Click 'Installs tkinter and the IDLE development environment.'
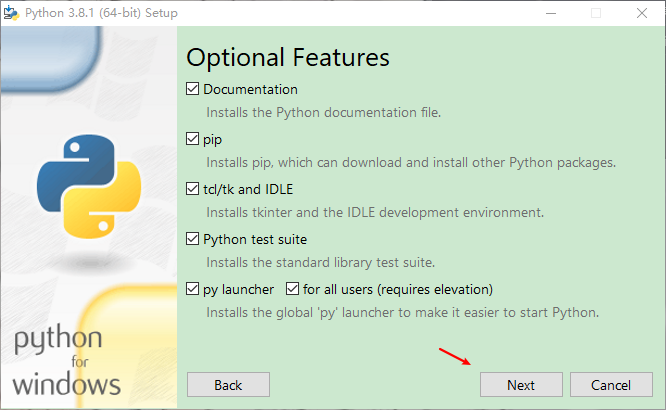The image size is (666, 410). click(x=375, y=212)
